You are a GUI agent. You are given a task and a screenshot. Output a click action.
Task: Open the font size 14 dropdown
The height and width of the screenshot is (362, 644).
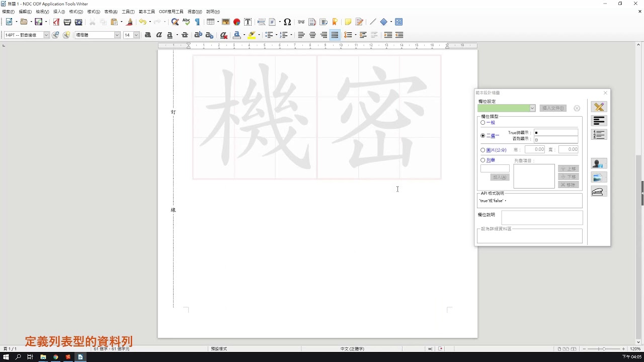(x=136, y=35)
